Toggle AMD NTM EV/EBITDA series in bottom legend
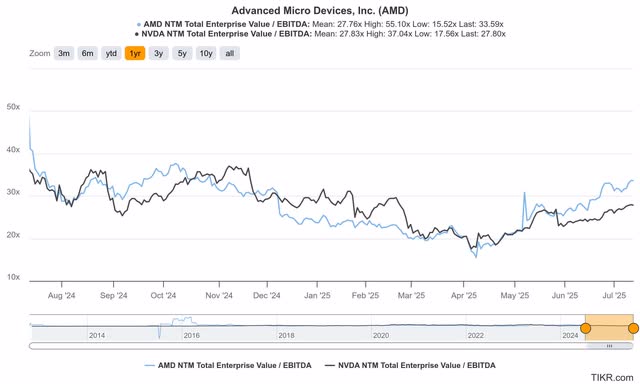The image size is (640, 384). pos(228,366)
